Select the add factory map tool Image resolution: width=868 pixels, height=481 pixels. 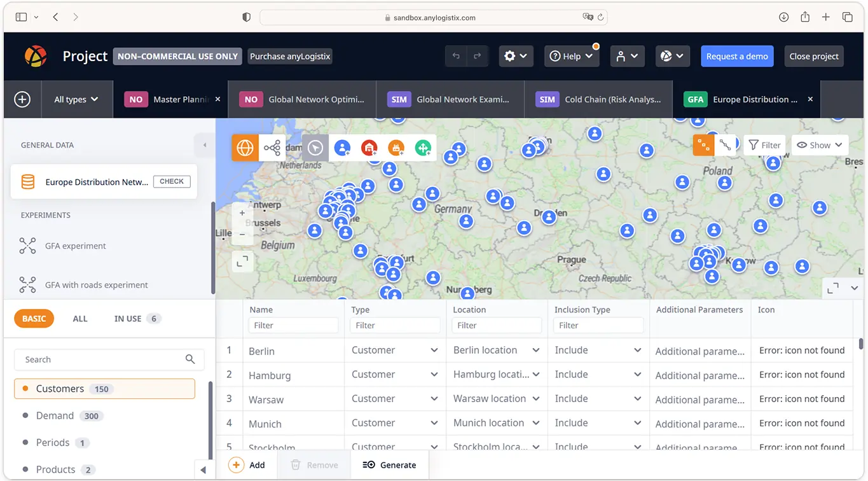396,148
